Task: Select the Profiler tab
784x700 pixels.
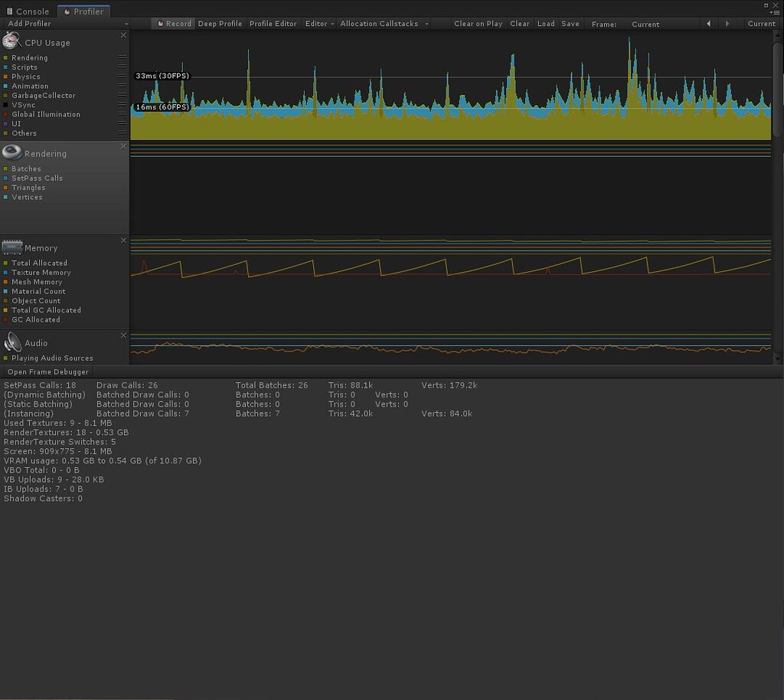Action: point(84,11)
